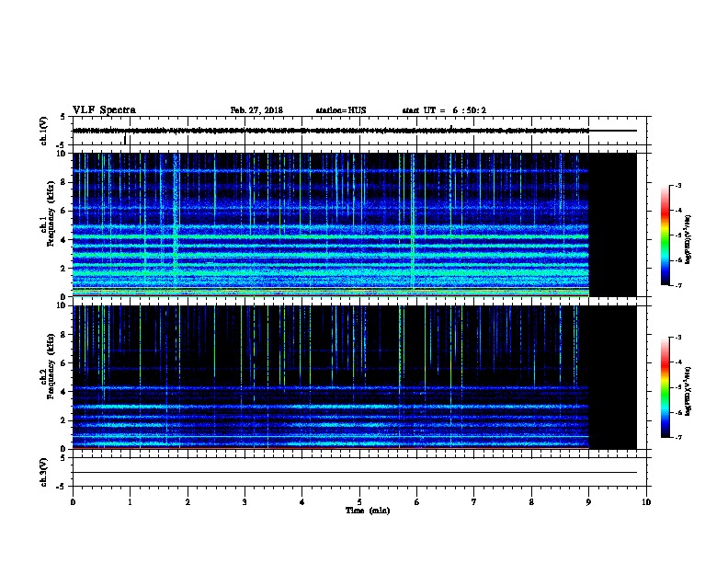Click the ch.2 color bar "-7" tick label
This screenshot has height=563, width=728.
pyautogui.click(x=677, y=437)
